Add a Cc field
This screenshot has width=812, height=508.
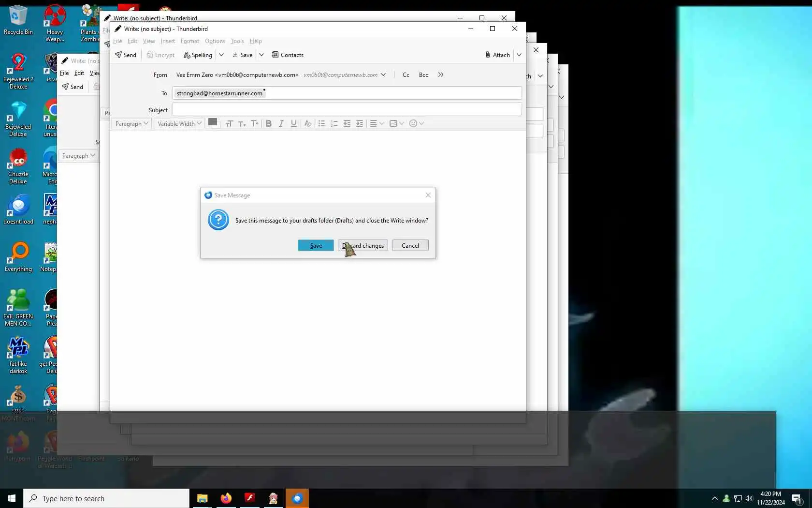pos(406,75)
